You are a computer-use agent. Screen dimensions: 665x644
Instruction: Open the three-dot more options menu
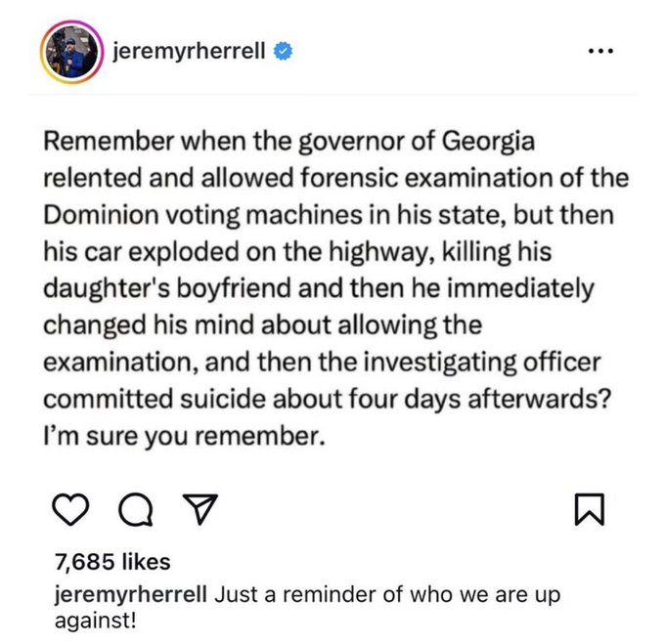point(601,51)
